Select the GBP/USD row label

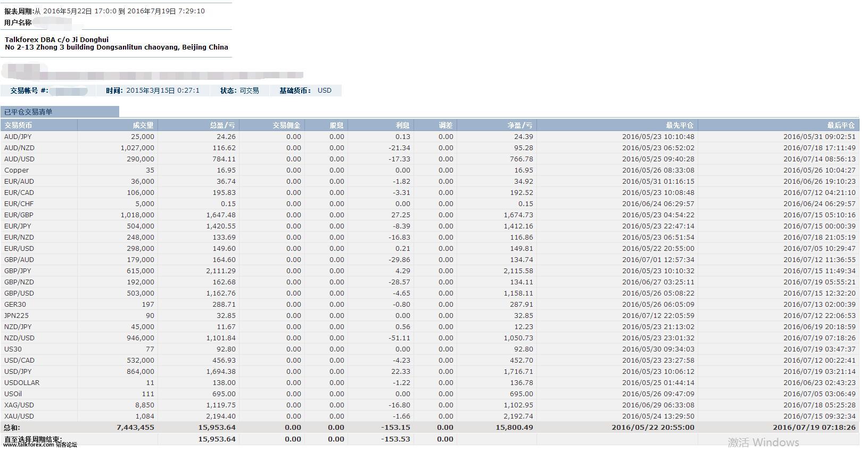click(x=19, y=293)
